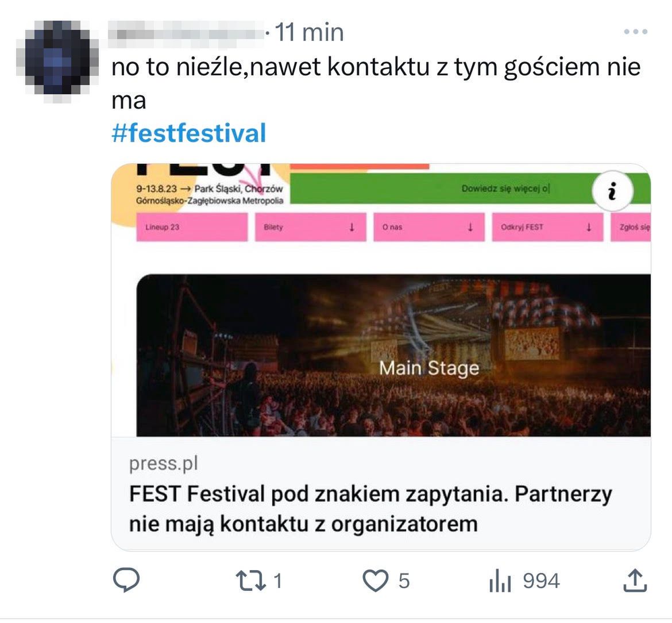Click the round info icon on image
672x623 pixels.
pos(612,191)
